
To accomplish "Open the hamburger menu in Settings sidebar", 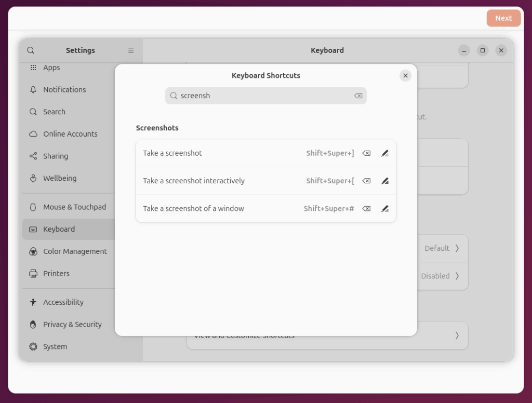I will [x=130, y=50].
